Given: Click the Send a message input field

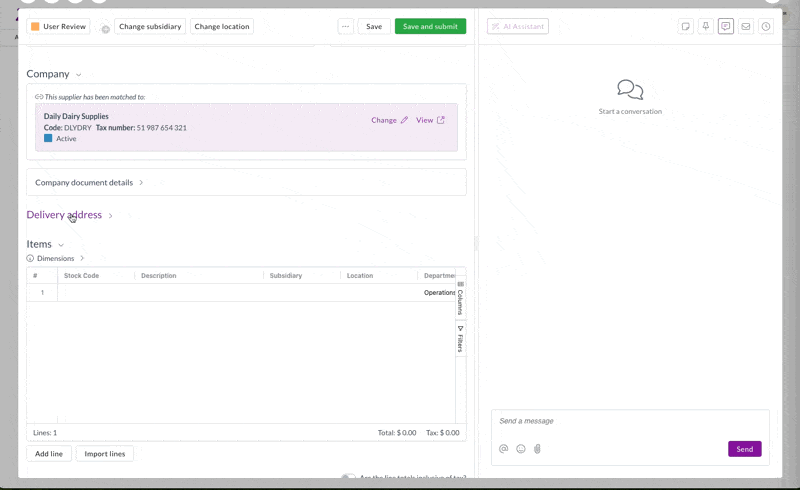Looking at the screenshot, I should pyautogui.click(x=630, y=421).
